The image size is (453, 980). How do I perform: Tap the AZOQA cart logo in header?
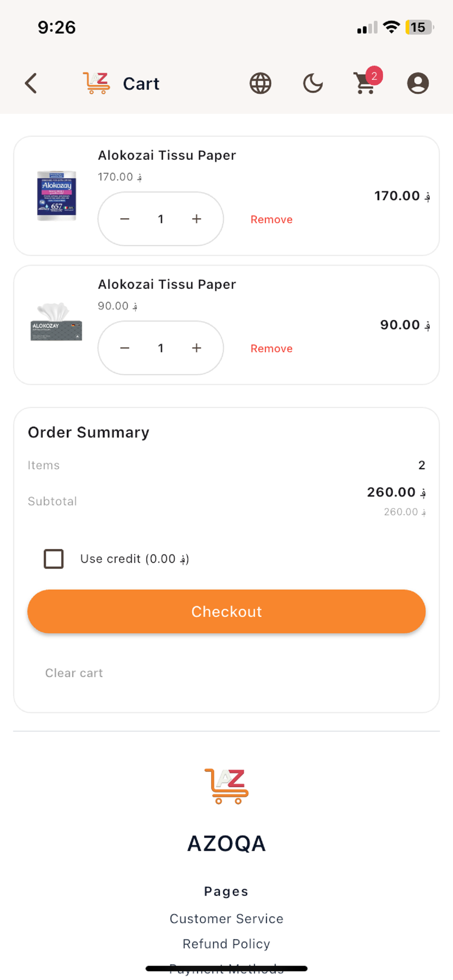[x=96, y=83]
